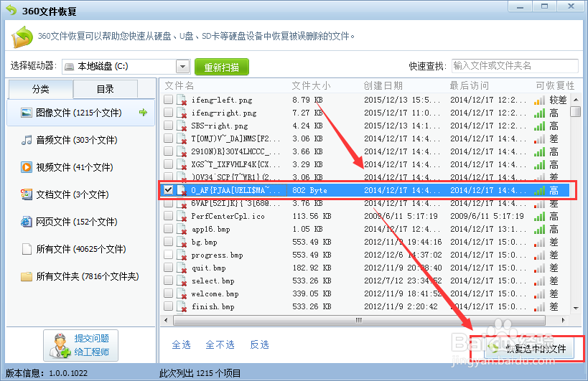
Task: Click the recoverability bars of SBS-right.png
Action: click(x=540, y=126)
